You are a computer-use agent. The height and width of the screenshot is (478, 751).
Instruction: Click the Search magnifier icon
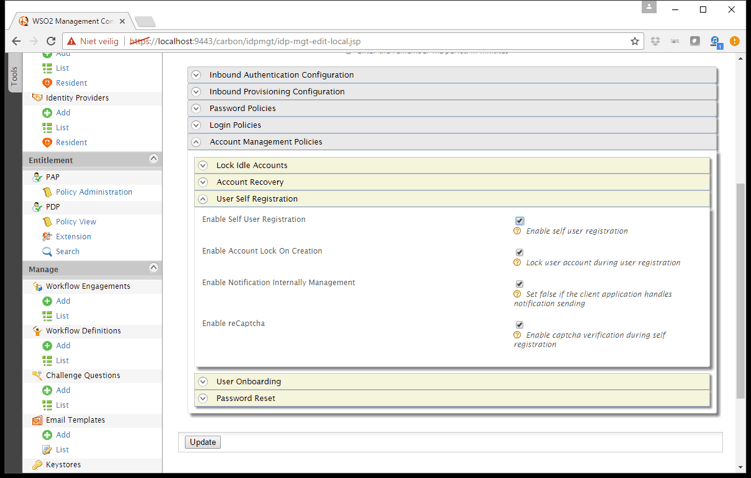pos(47,251)
